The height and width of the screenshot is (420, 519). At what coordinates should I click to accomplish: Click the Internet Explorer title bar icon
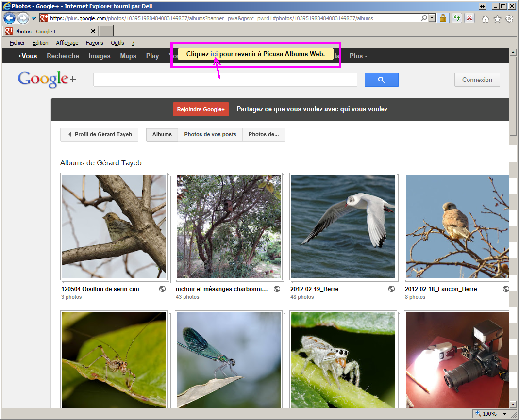(x=6, y=6)
